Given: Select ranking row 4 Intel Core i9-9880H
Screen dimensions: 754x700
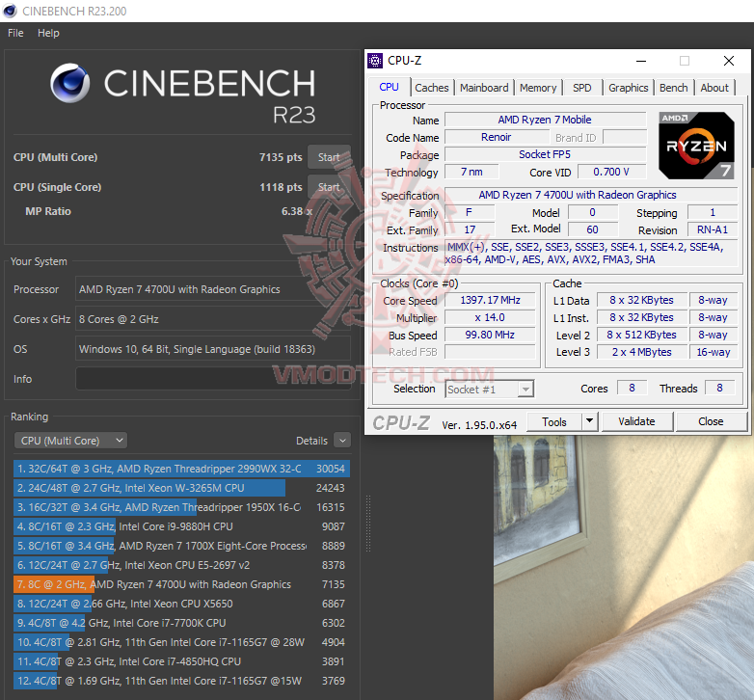Looking at the screenshot, I should point(181,526).
